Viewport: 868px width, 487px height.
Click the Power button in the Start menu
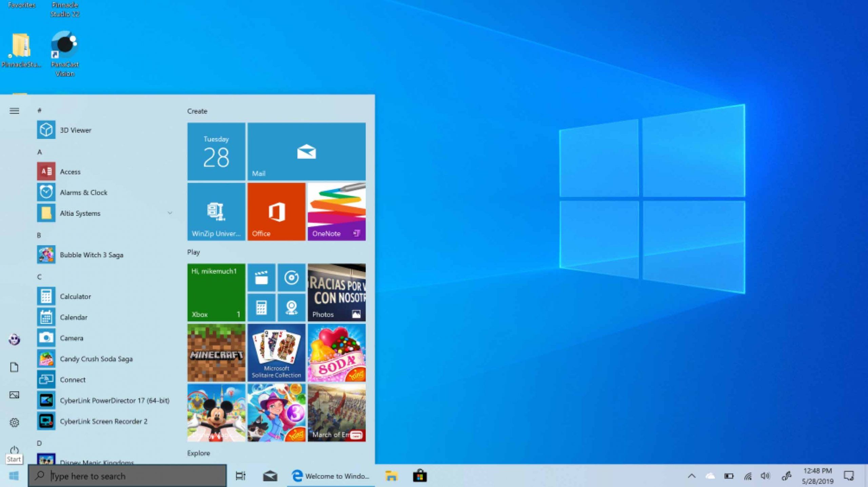14,450
